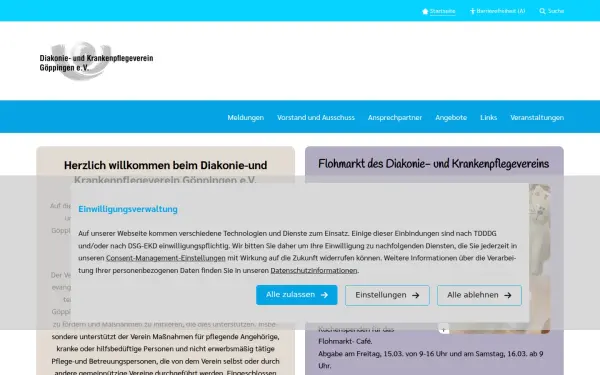
Task: Select the Angebote menu item
Action: click(451, 117)
